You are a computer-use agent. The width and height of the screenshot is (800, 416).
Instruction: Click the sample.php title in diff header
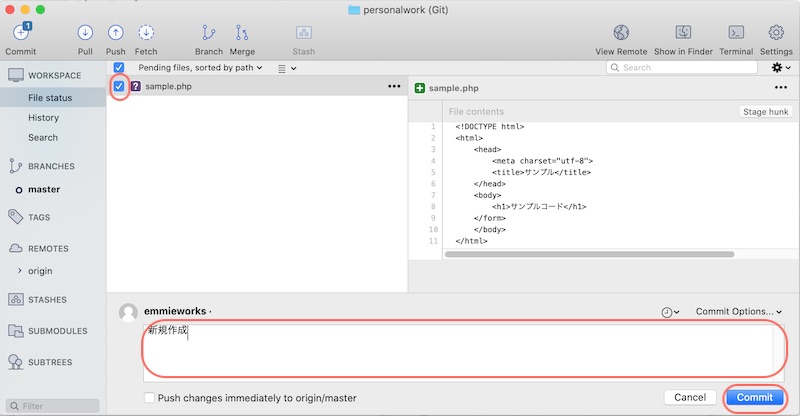tap(454, 88)
